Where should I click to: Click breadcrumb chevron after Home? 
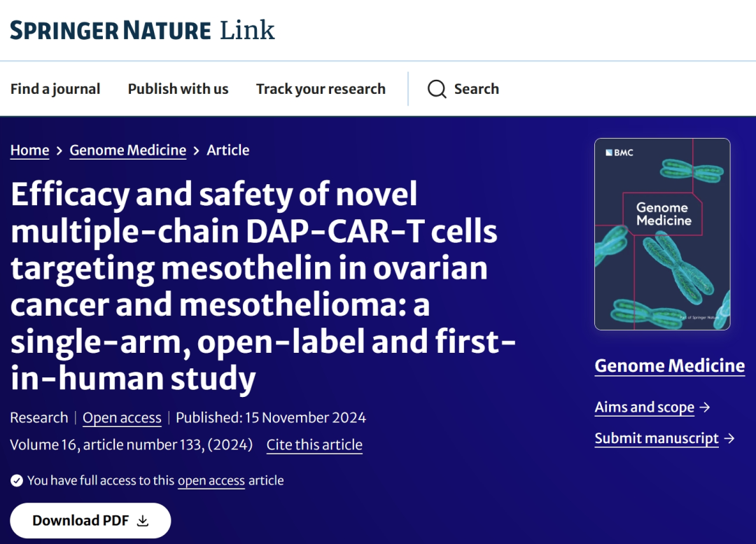59,151
